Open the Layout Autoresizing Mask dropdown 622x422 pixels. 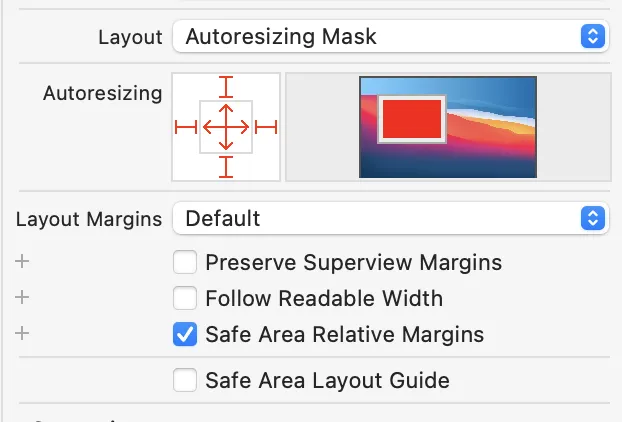(x=391, y=36)
